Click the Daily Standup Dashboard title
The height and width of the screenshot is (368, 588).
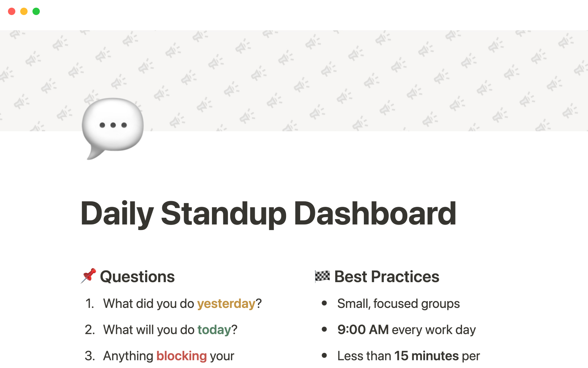268,213
